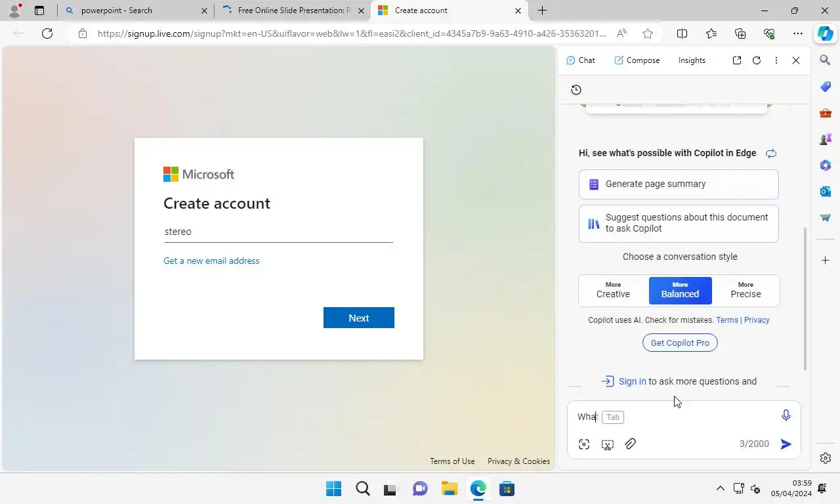Screen dimensions: 840x504
Task: Send the Copilot message
Action: (x=786, y=444)
